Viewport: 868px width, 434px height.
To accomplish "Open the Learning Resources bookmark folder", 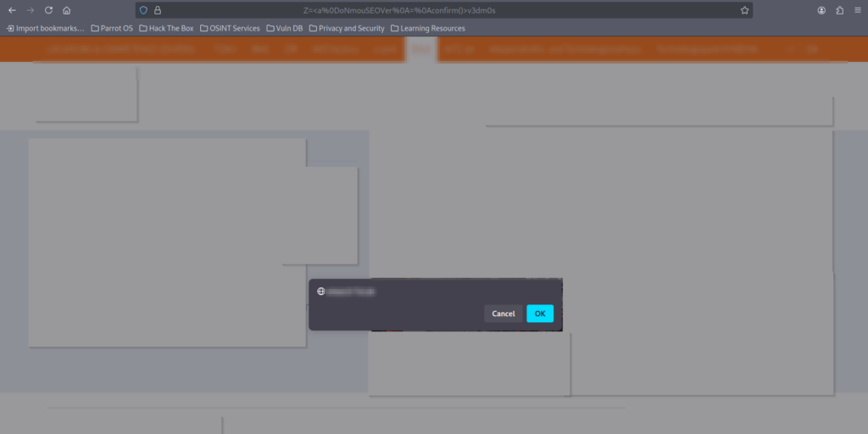I will click(428, 28).
